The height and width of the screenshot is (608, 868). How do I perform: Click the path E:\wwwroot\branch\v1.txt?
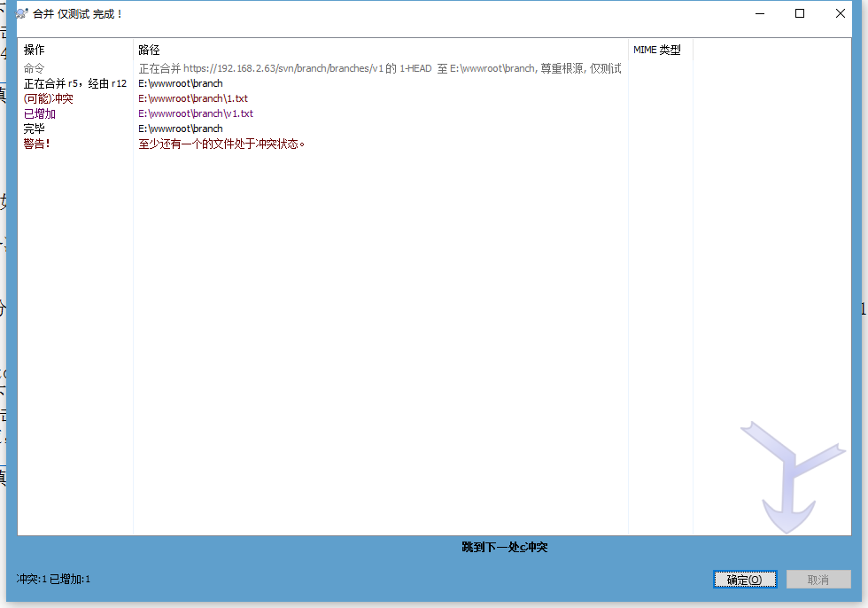coord(196,113)
